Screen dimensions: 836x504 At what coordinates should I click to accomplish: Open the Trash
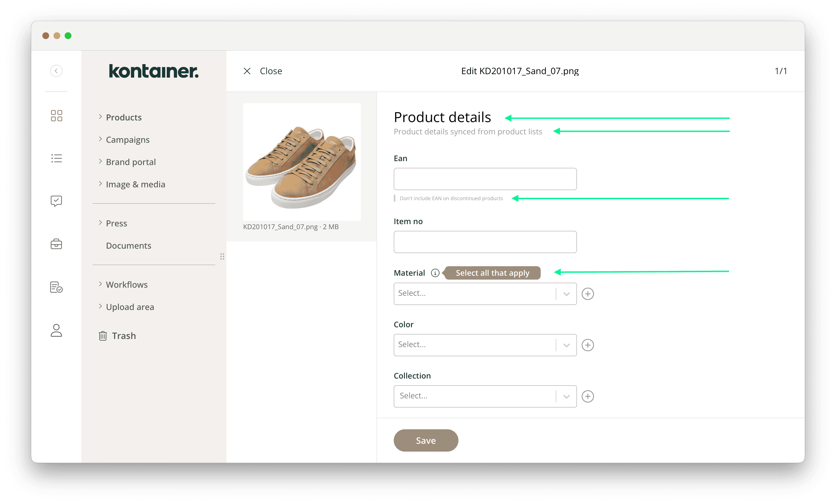(124, 336)
